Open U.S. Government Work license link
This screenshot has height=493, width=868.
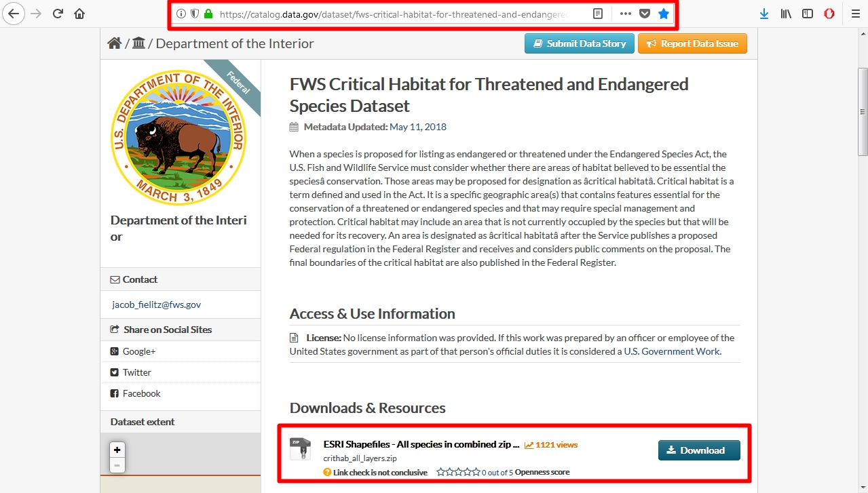point(672,351)
